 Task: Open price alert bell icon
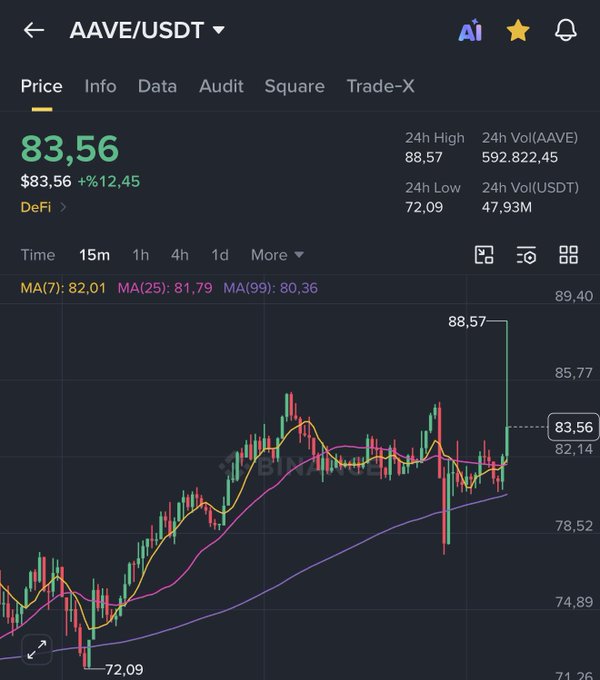coord(566,30)
